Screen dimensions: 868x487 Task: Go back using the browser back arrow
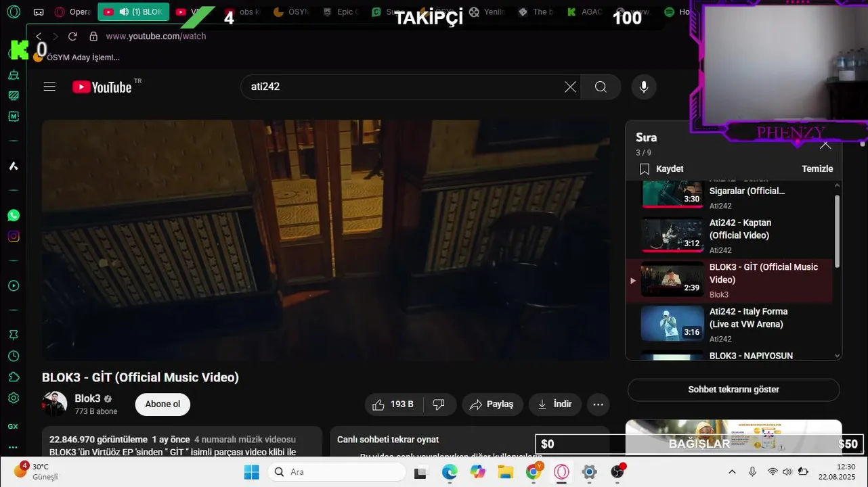pyautogui.click(x=39, y=36)
